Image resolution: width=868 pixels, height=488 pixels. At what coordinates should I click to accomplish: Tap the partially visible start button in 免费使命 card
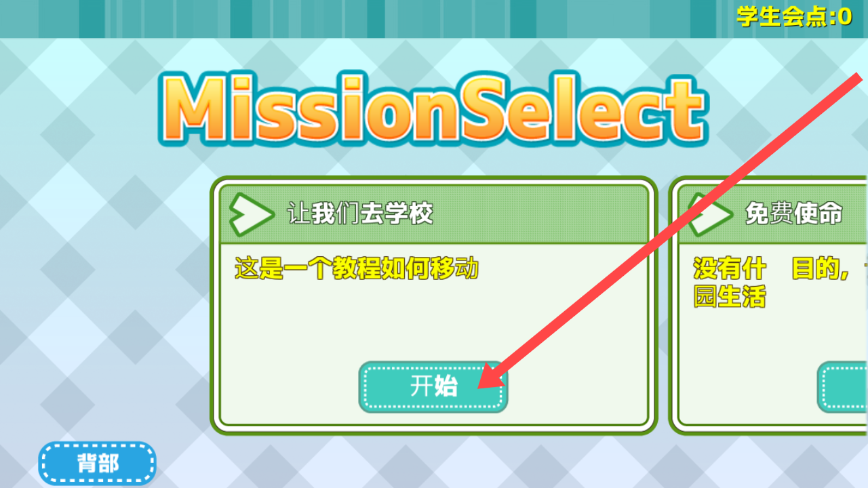coord(843,386)
